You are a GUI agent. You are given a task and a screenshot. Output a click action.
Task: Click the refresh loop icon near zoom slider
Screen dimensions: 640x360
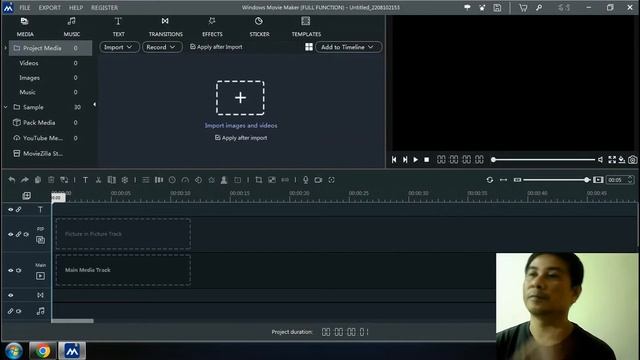(x=490, y=180)
